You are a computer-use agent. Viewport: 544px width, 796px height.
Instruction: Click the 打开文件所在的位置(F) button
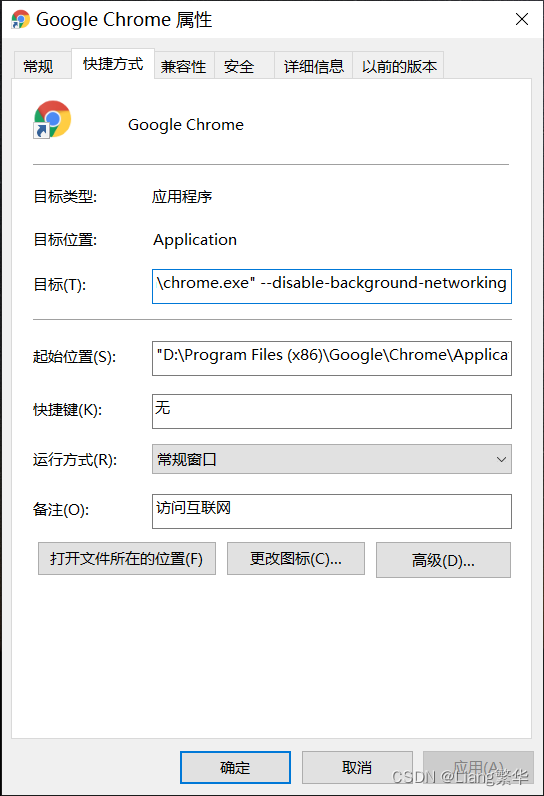[x=127, y=558]
